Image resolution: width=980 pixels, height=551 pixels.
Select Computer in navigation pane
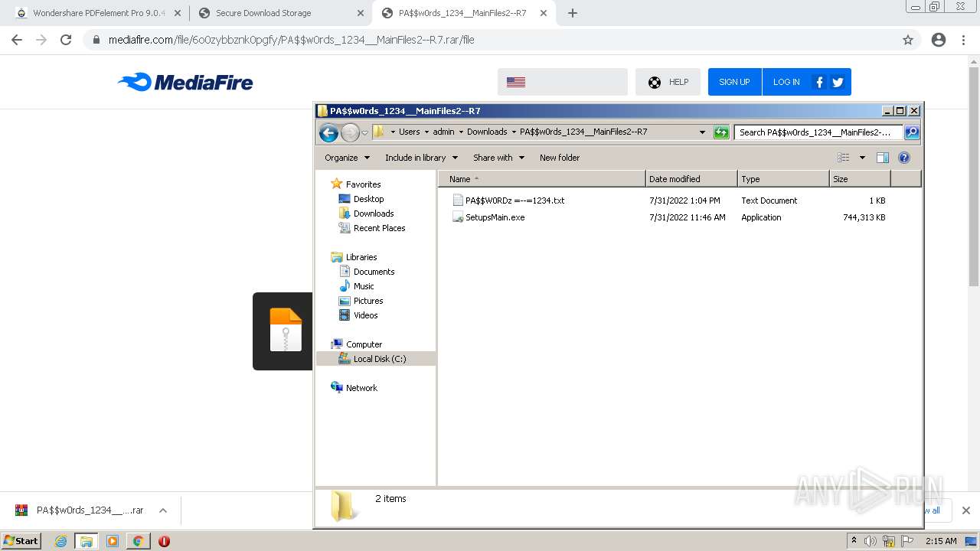357,344
